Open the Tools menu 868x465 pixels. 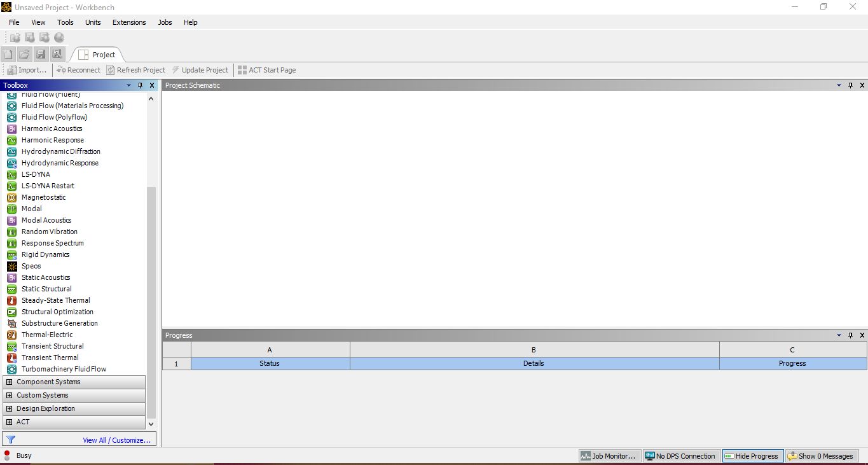(65, 22)
